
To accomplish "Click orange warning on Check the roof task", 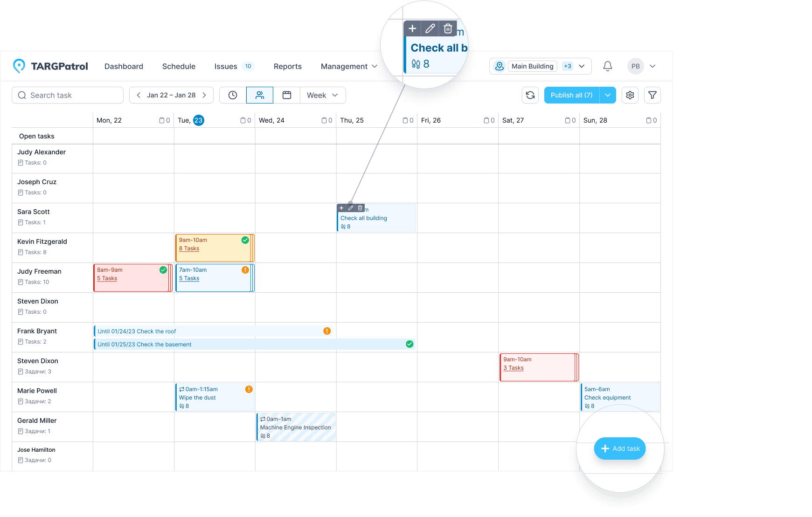I will click(327, 331).
